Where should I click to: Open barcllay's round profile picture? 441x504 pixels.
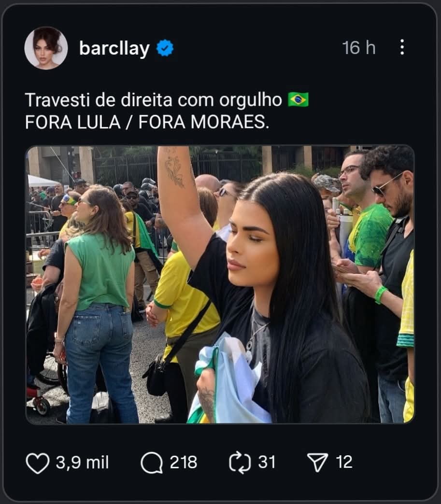[46, 48]
